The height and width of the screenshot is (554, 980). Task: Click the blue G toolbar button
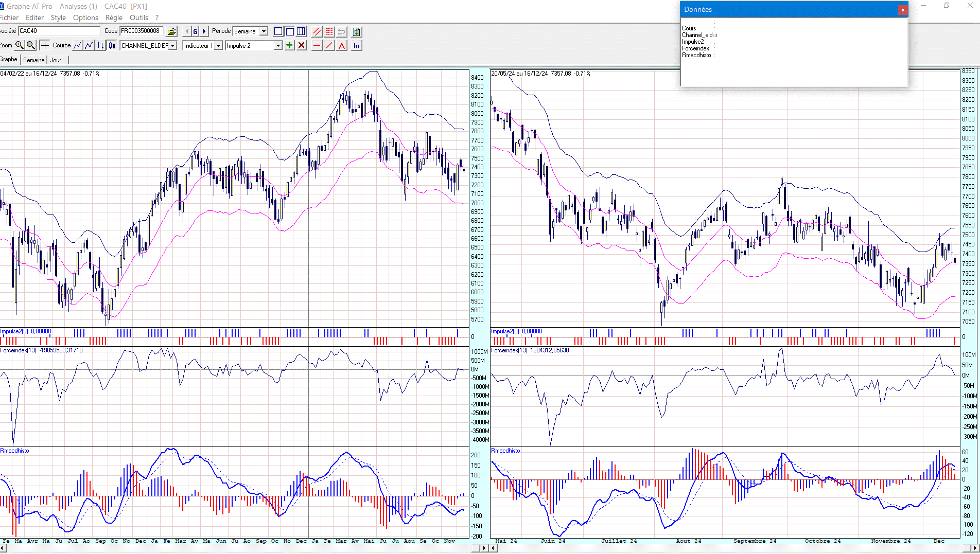click(196, 31)
